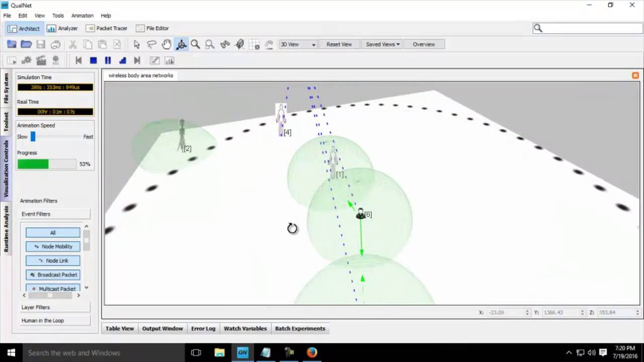The height and width of the screenshot is (362, 644).
Task: Click the Delete icon in toolbar
Action: point(117,44)
